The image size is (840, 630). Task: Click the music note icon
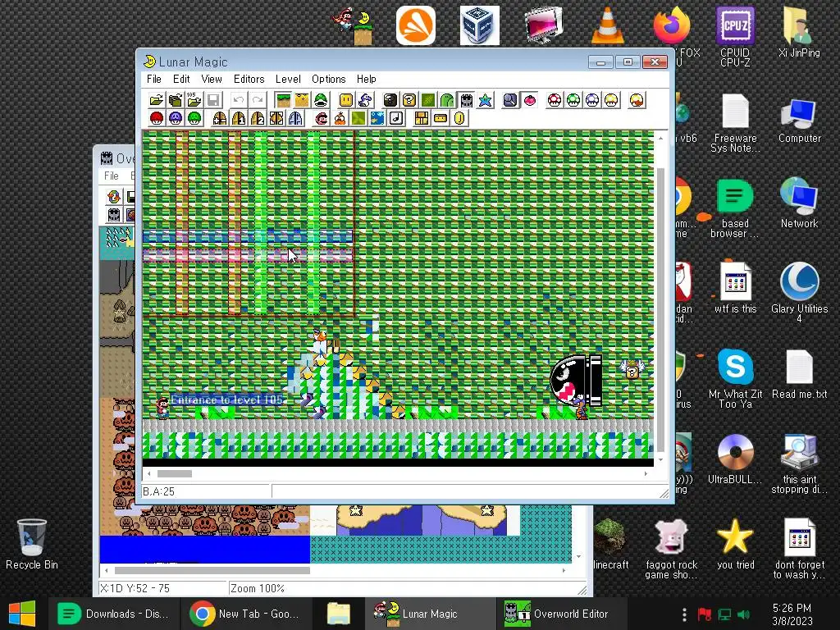coord(396,118)
